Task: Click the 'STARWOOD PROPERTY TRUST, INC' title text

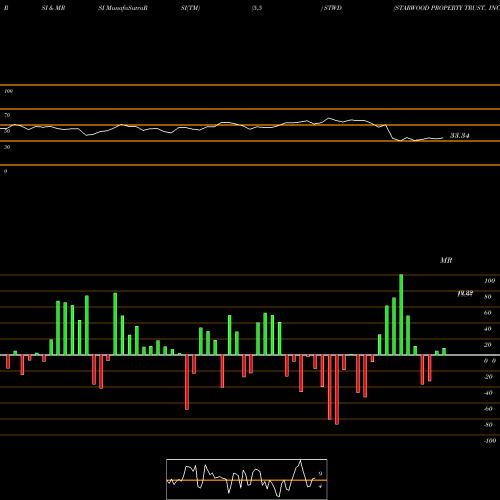Action: (447, 8)
